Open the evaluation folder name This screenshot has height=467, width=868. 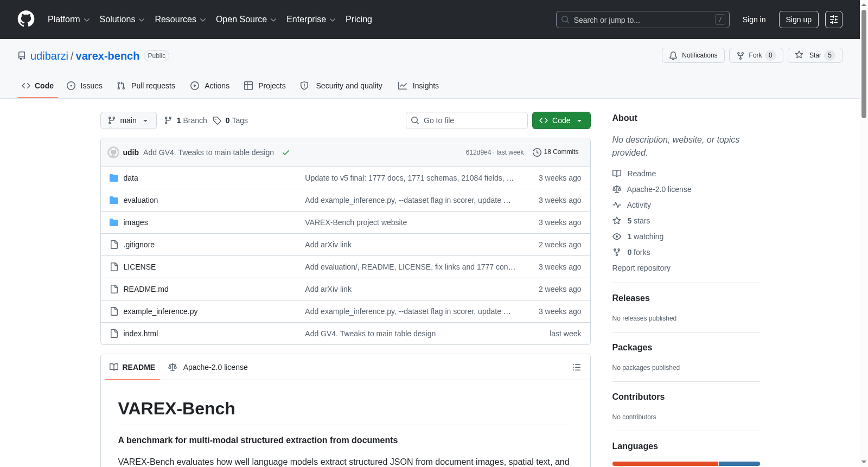click(x=141, y=200)
